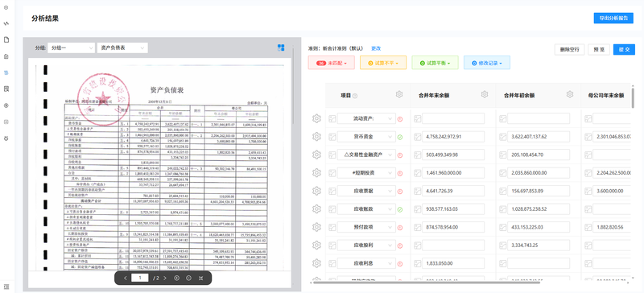The width and height of the screenshot is (644, 293).
Task: Open row gear for 应收票据
Action: coord(316,191)
